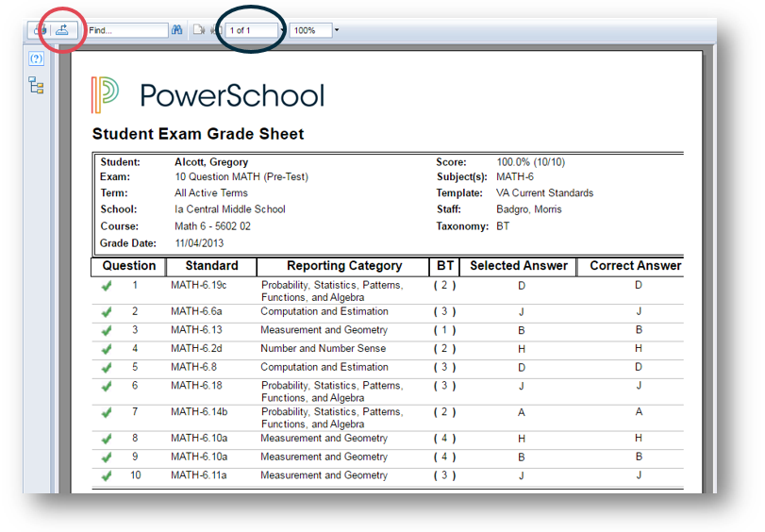Click the Export report icon

pyautogui.click(x=62, y=30)
